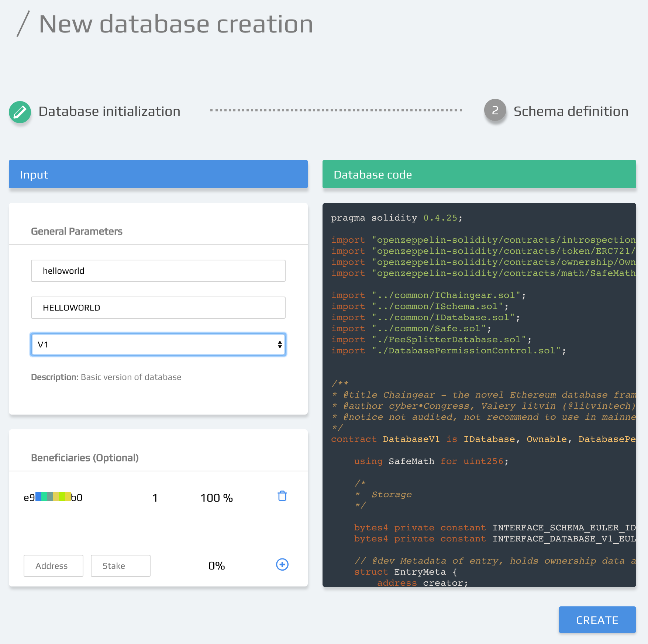Click the '@title Chaingear' comment line

483,395
